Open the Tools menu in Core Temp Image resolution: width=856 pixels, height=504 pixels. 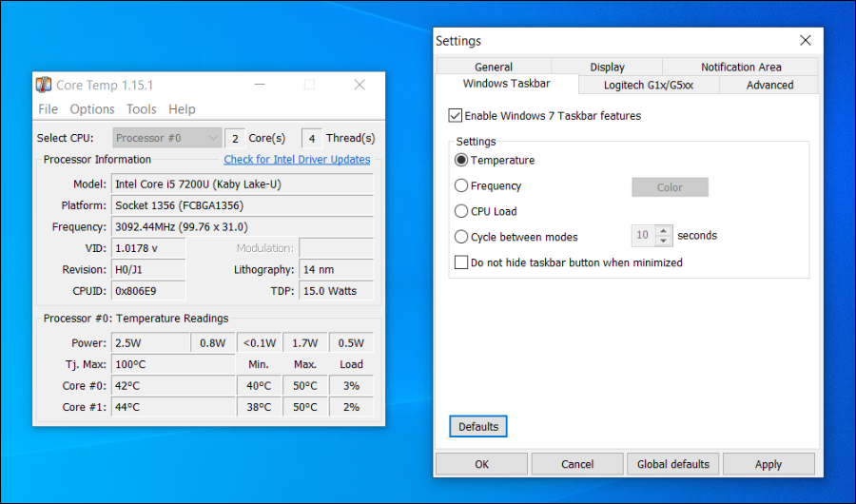[x=142, y=109]
